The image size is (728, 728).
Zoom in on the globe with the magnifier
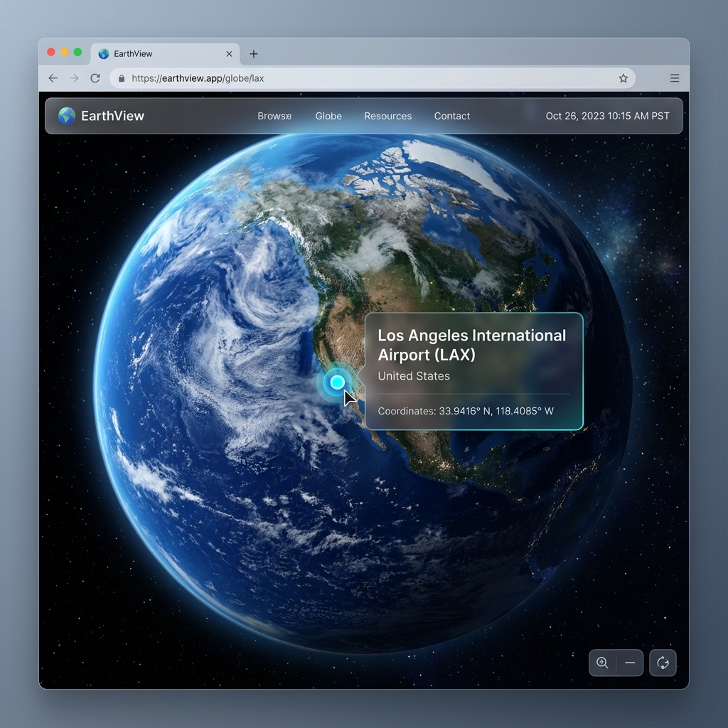pyautogui.click(x=602, y=663)
